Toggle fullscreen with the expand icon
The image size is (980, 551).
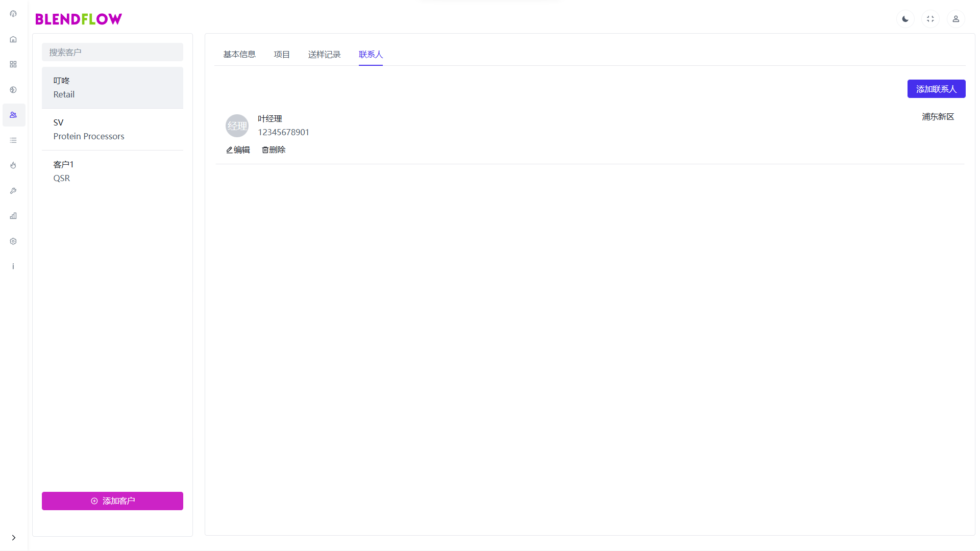coord(930,19)
